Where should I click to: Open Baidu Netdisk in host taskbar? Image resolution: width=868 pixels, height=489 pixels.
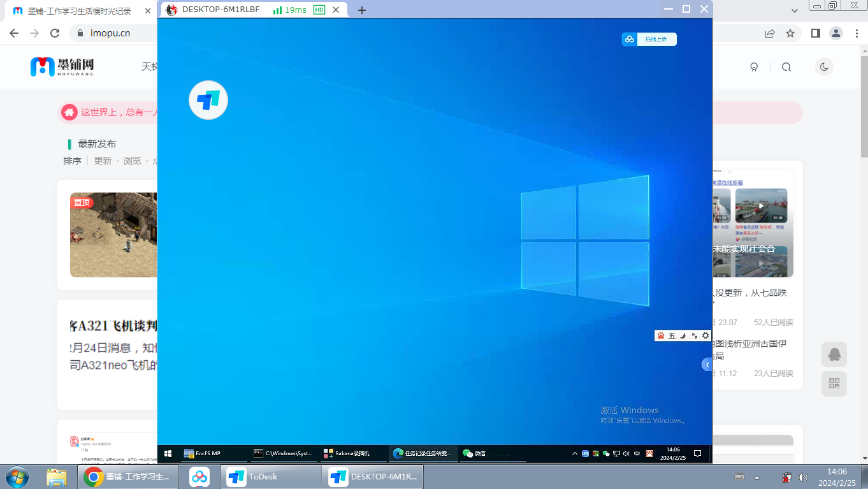[199, 477]
